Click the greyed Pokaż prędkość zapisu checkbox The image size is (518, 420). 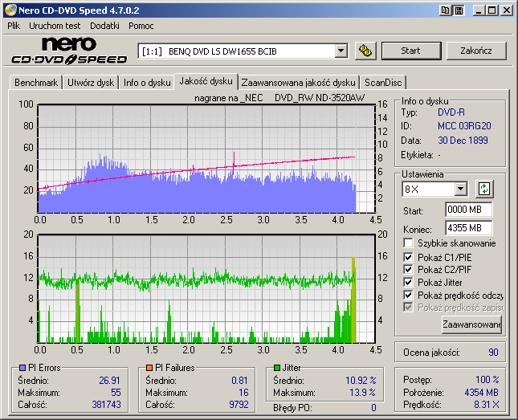click(x=408, y=308)
